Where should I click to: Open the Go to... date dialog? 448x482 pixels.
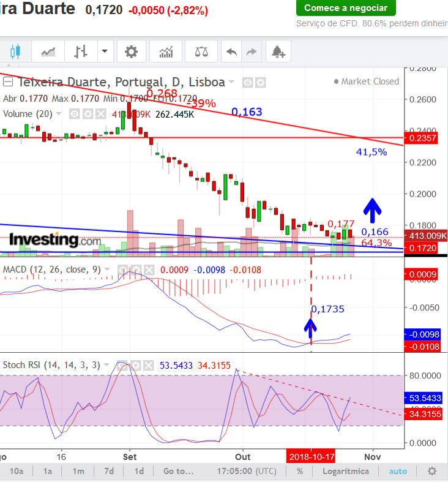pos(179,471)
